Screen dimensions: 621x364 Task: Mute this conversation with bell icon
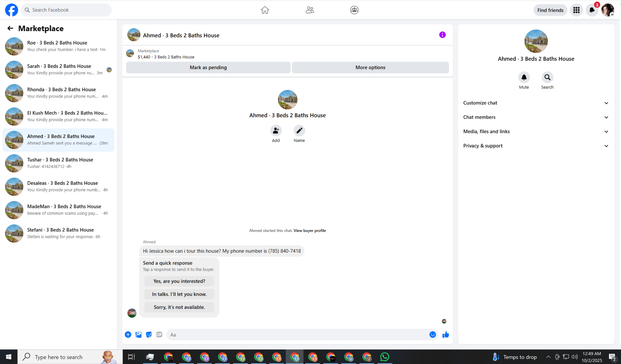point(524,77)
